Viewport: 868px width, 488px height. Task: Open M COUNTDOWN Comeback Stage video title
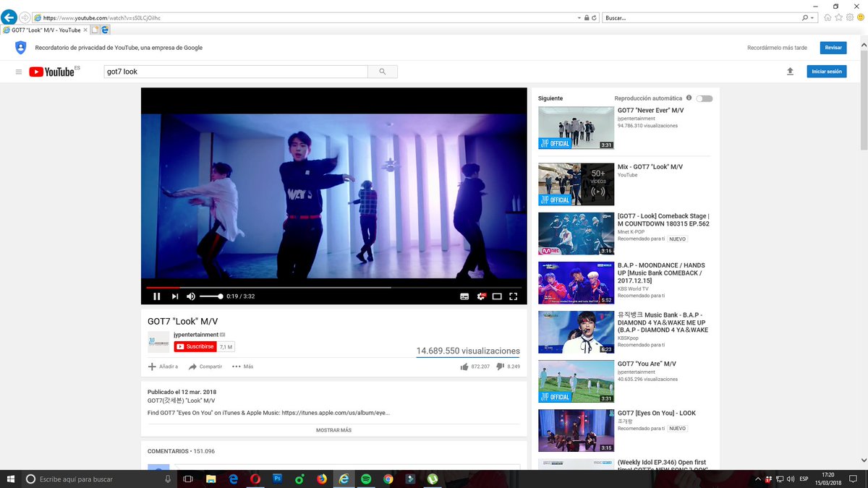(x=663, y=220)
